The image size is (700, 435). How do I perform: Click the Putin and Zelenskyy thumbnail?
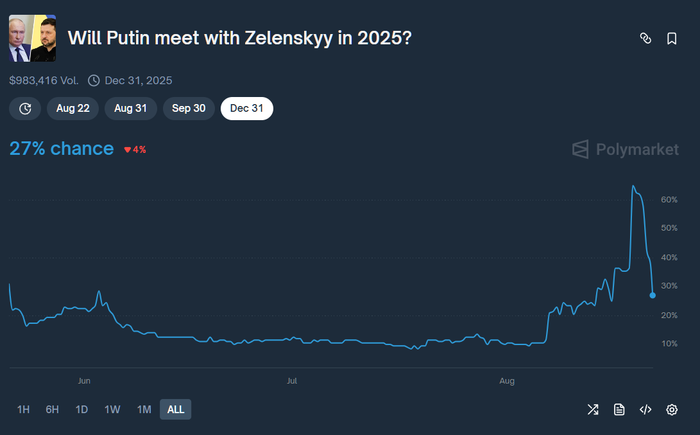coord(32,38)
